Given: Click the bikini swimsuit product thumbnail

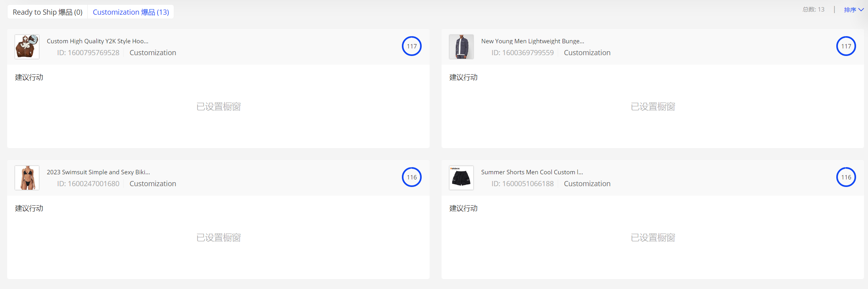Looking at the screenshot, I should [x=27, y=178].
